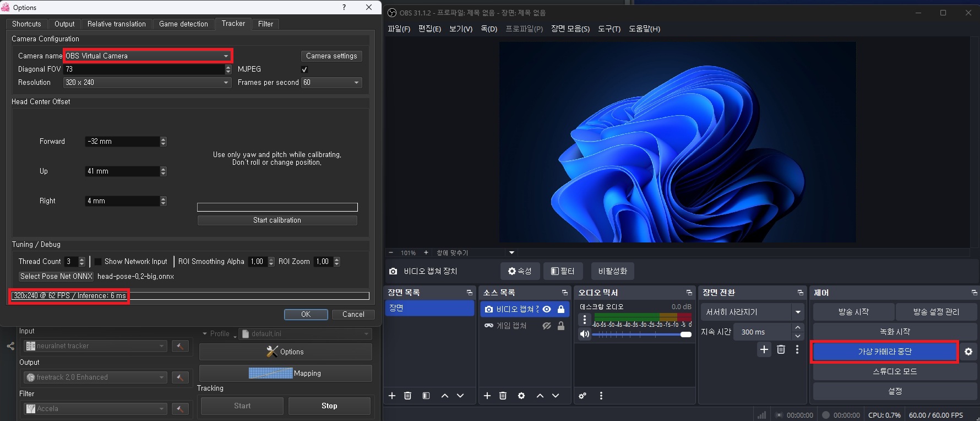Undock the controls panel
Viewport: 980px width, 421px height.
974,293
